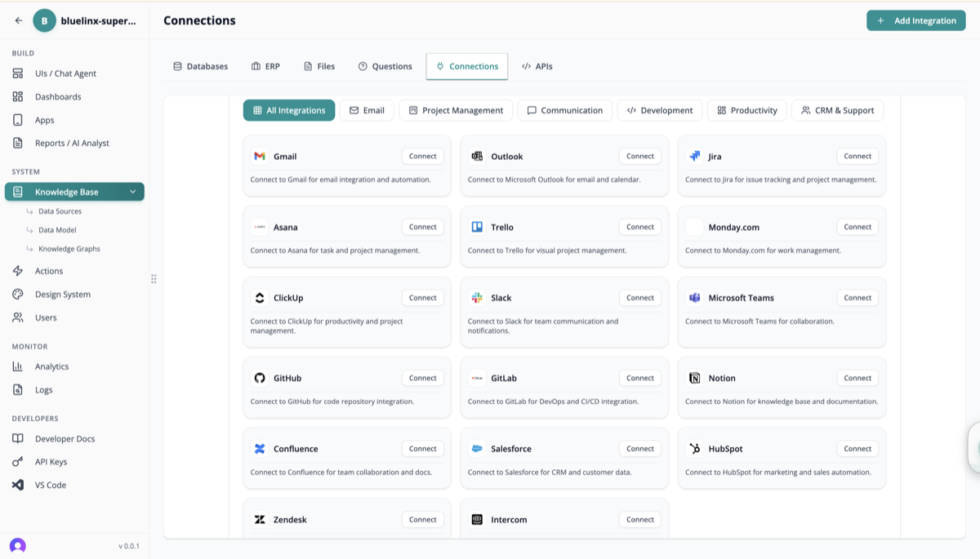Click the Confluence logo icon

[260, 449]
